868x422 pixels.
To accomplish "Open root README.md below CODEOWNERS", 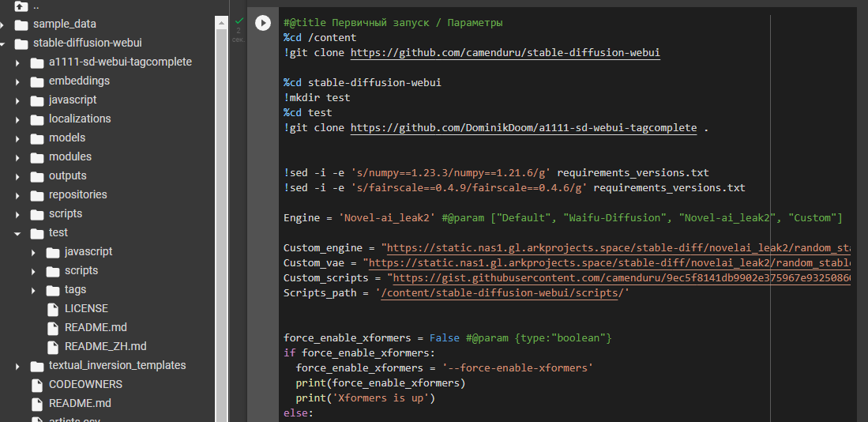I will [81, 403].
